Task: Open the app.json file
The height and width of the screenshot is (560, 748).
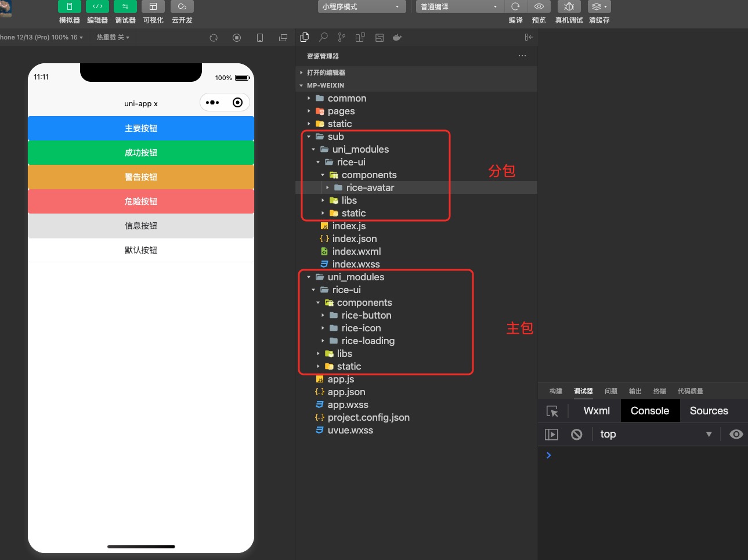Action: 346,392
